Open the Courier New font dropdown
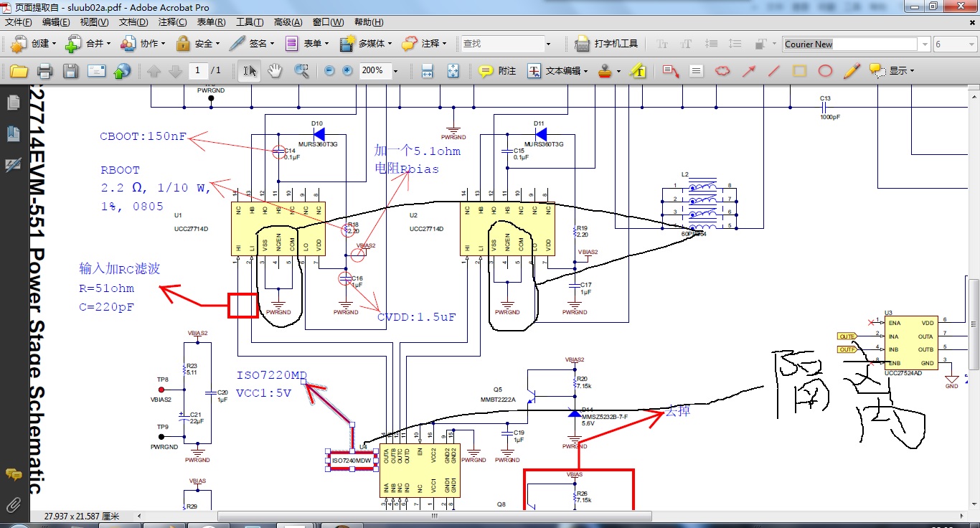The height and width of the screenshot is (528, 980). pos(924,44)
